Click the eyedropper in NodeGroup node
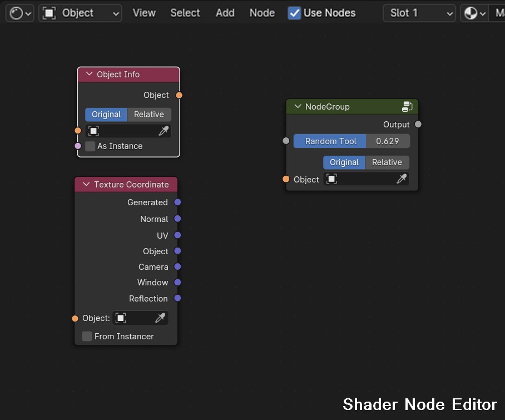 tap(402, 179)
